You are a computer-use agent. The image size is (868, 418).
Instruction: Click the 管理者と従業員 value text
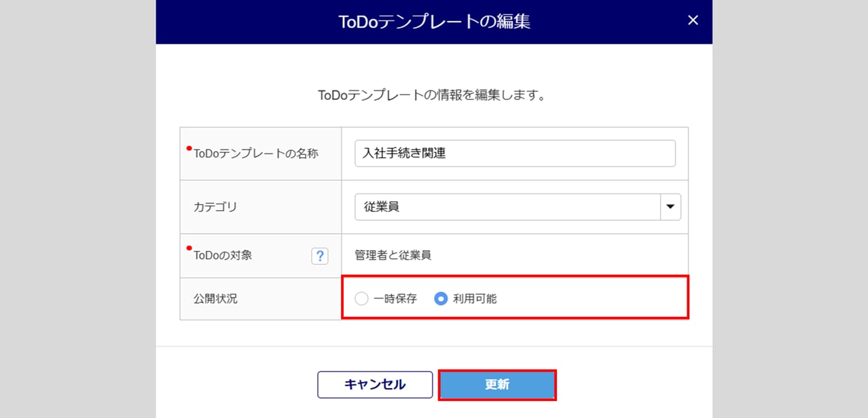tap(393, 256)
